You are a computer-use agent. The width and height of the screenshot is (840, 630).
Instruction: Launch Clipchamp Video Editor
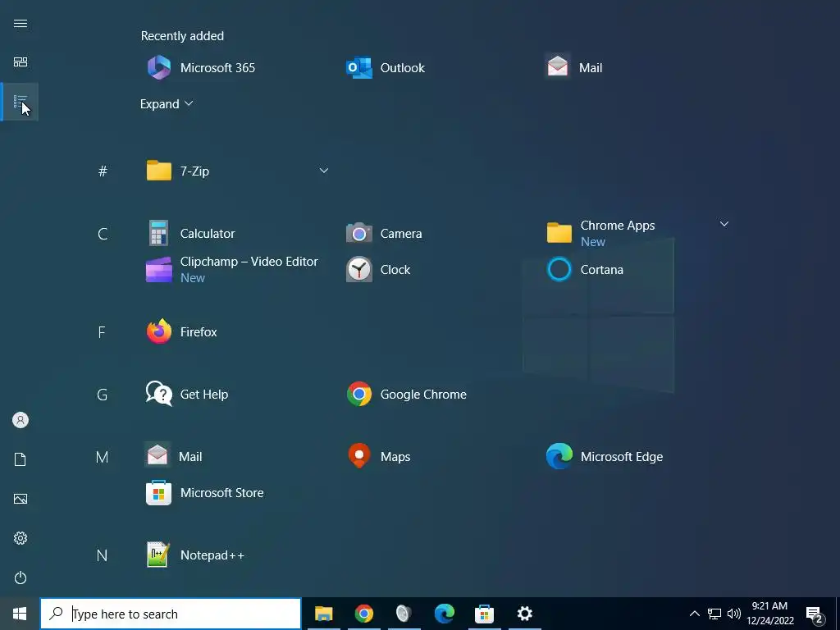coord(232,269)
